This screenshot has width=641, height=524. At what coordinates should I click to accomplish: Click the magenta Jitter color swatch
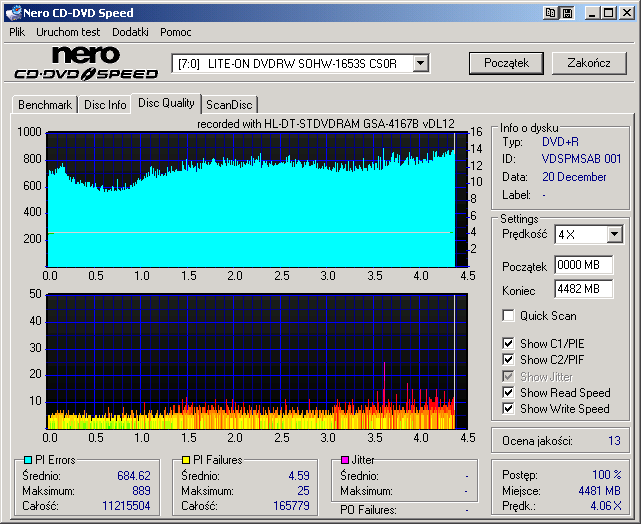click(345, 460)
